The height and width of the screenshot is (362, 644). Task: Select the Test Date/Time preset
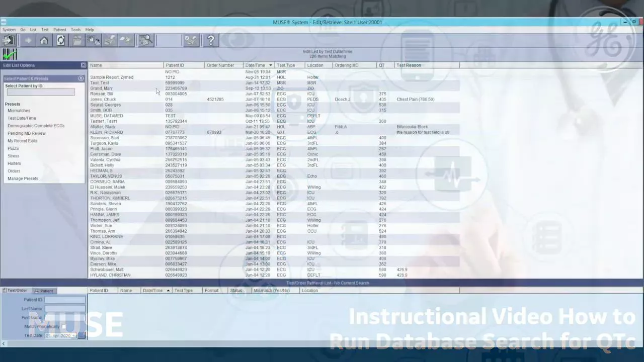[22, 118]
